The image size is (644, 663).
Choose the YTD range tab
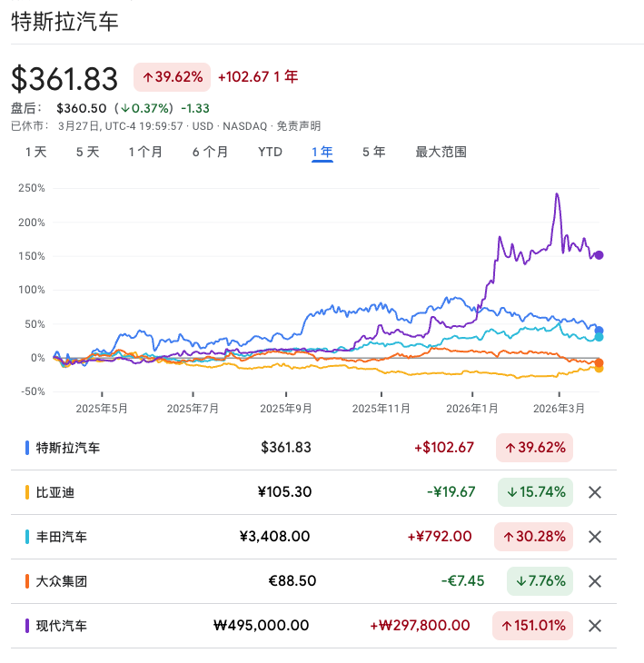[x=270, y=152]
